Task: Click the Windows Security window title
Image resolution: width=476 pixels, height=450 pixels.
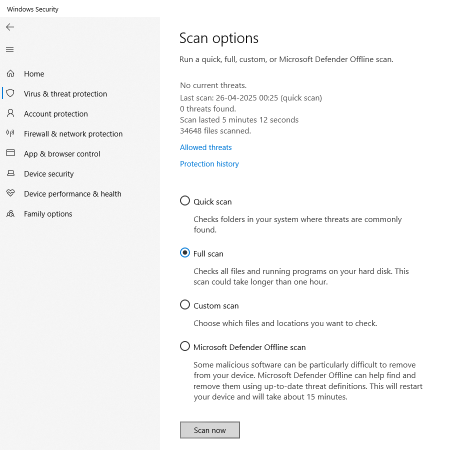Action: point(33,9)
